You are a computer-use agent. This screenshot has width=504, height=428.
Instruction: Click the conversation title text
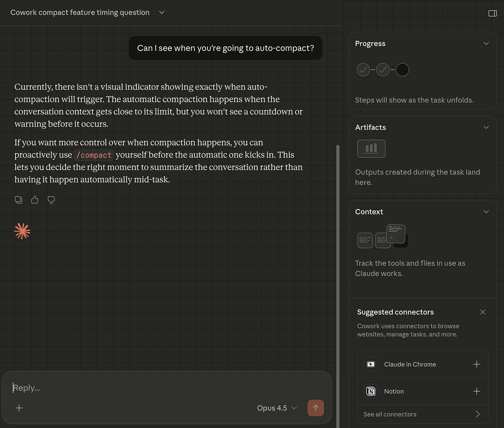80,12
